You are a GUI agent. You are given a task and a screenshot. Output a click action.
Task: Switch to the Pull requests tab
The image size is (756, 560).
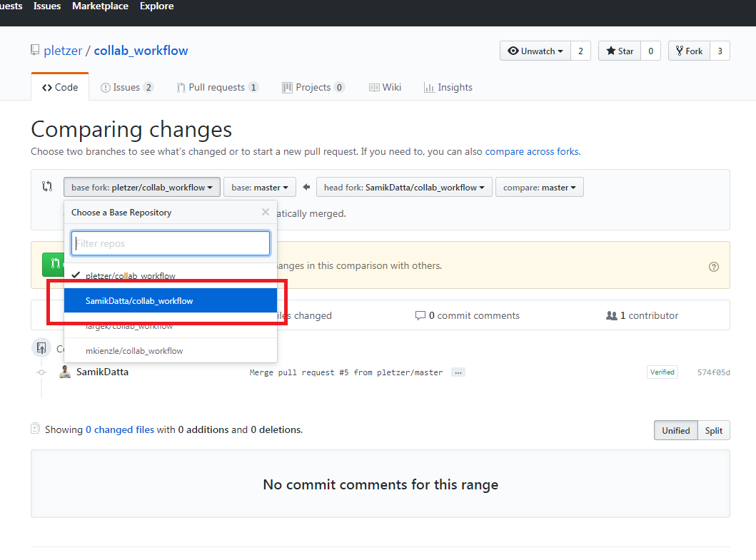coord(218,87)
